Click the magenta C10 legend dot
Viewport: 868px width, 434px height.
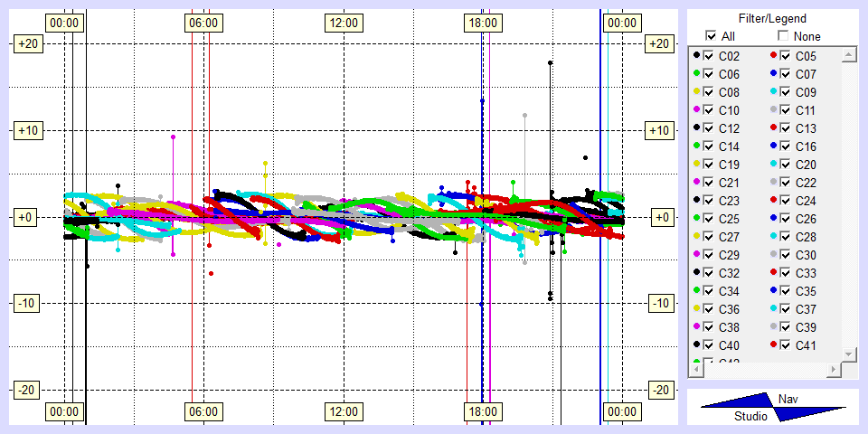696,110
